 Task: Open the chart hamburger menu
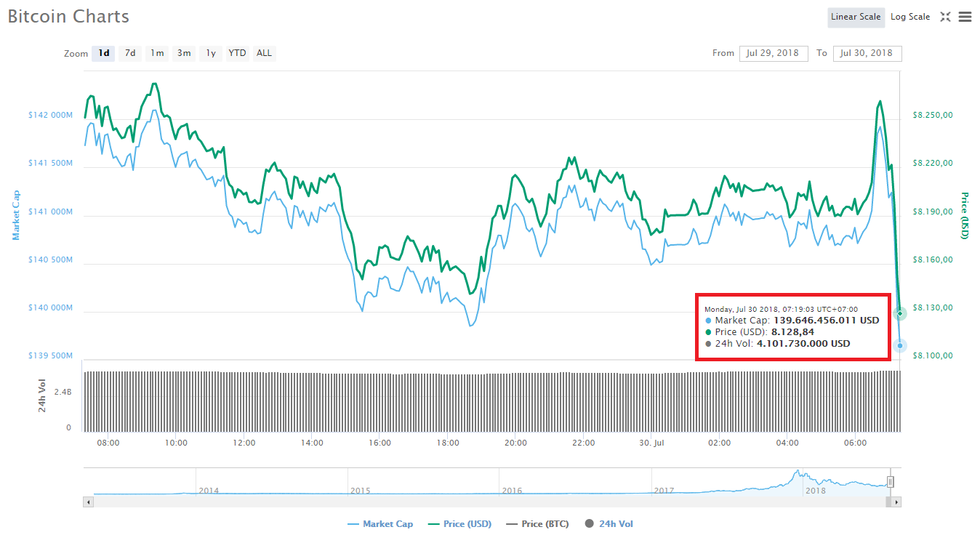click(x=965, y=17)
